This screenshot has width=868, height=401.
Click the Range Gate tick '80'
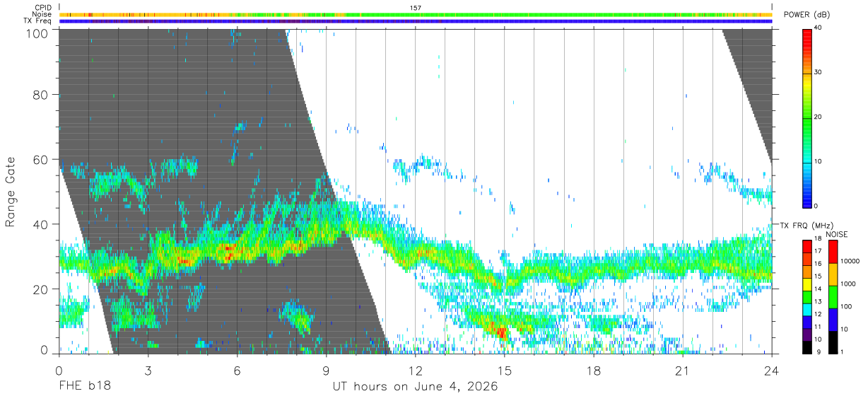[x=40, y=94]
